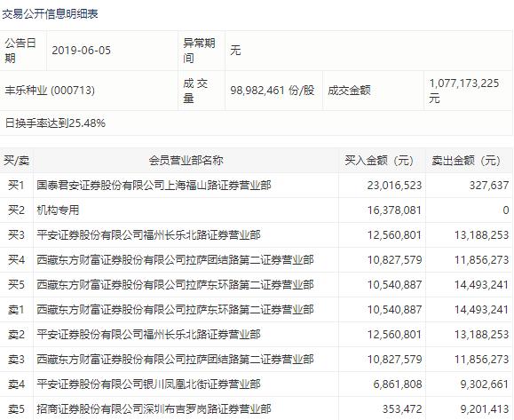The image size is (514, 420).
Task: Click 平安证券福州长乐北路 name in 卖2 row
Action: [148, 335]
